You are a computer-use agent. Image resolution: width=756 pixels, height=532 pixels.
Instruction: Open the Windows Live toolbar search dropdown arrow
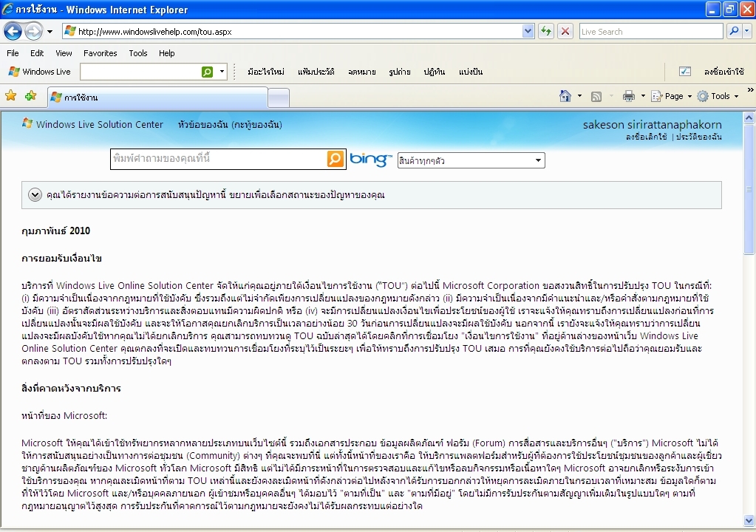[222, 72]
